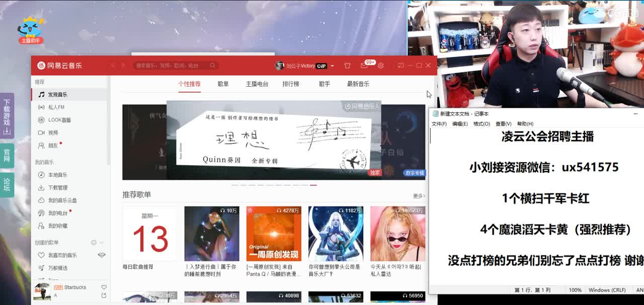The image size is (644, 305).
Task: Open messages mail icon with 99+
Action: pos(364,65)
